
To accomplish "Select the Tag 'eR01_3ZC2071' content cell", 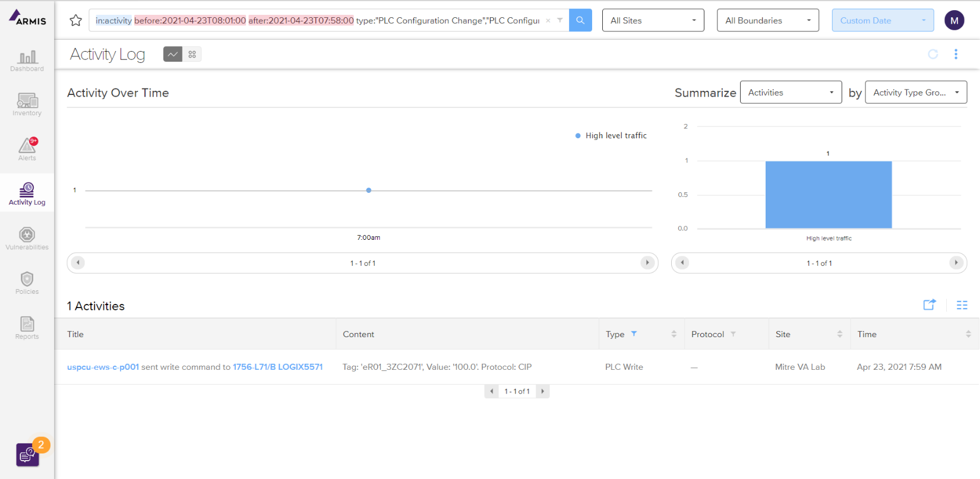I will coord(437,367).
